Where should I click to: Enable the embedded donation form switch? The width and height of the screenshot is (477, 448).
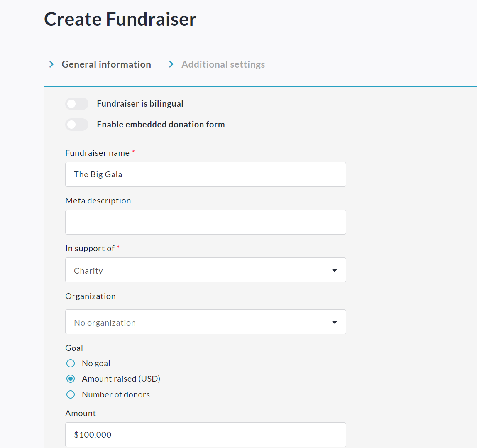pos(77,125)
